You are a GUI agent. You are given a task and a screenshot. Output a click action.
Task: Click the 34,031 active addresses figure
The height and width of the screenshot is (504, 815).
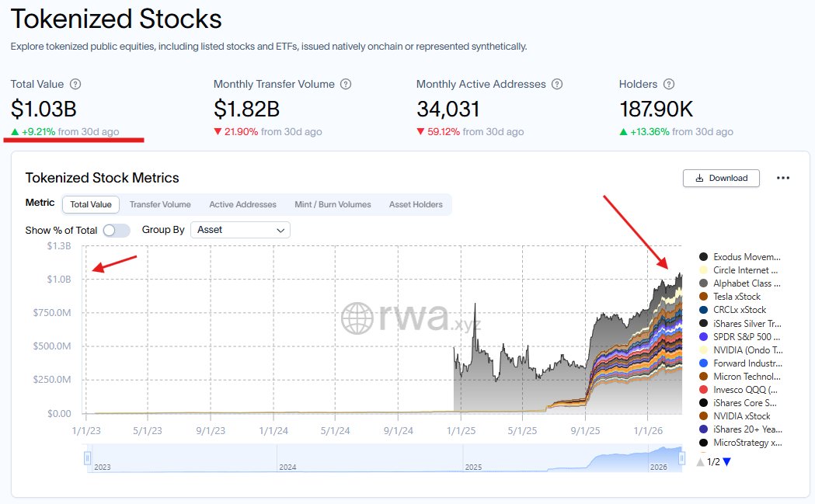[448, 109]
